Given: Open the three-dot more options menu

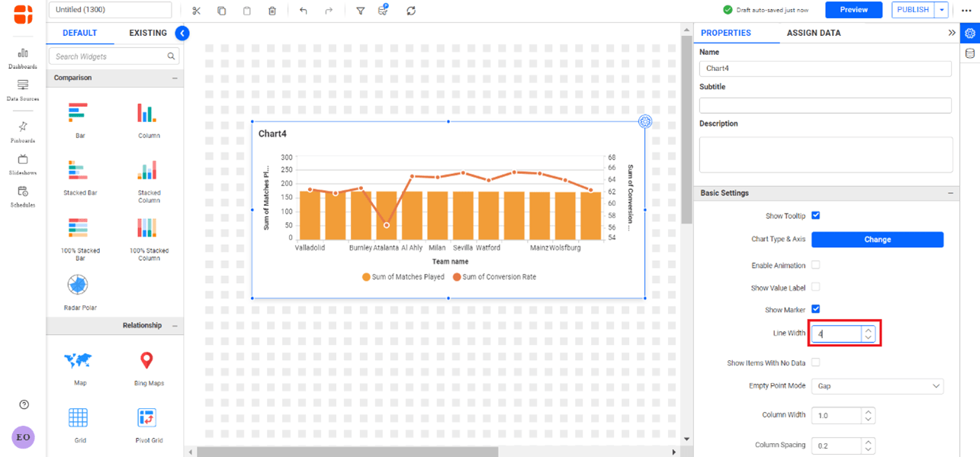Looking at the screenshot, I should [x=966, y=10].
